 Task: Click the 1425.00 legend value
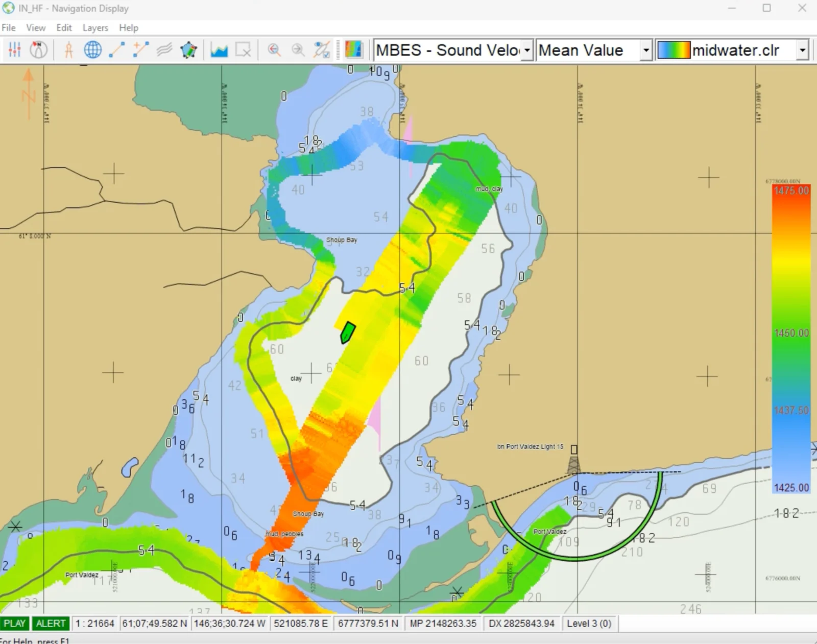coord(791,488)
